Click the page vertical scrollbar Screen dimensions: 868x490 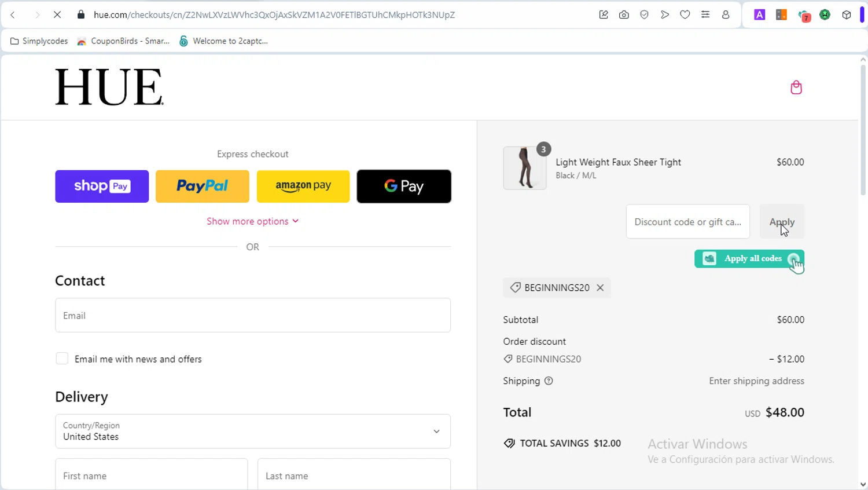click(863, 130)
